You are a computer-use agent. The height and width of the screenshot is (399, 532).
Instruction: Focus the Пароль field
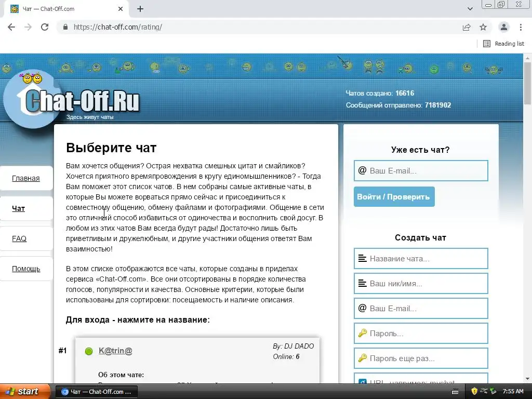(421, 333)
